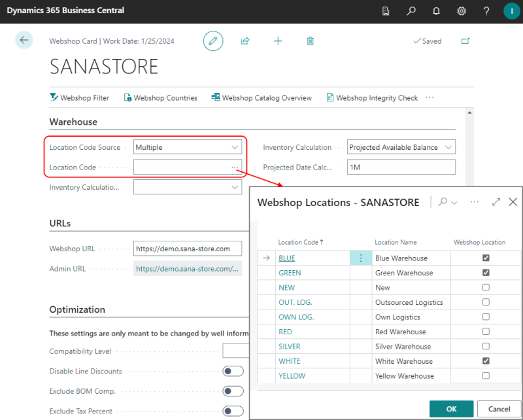The height and width of the screenshot is (420, 523).
Task: Open the OWN LOG. location code link
Action: [296, 317]
